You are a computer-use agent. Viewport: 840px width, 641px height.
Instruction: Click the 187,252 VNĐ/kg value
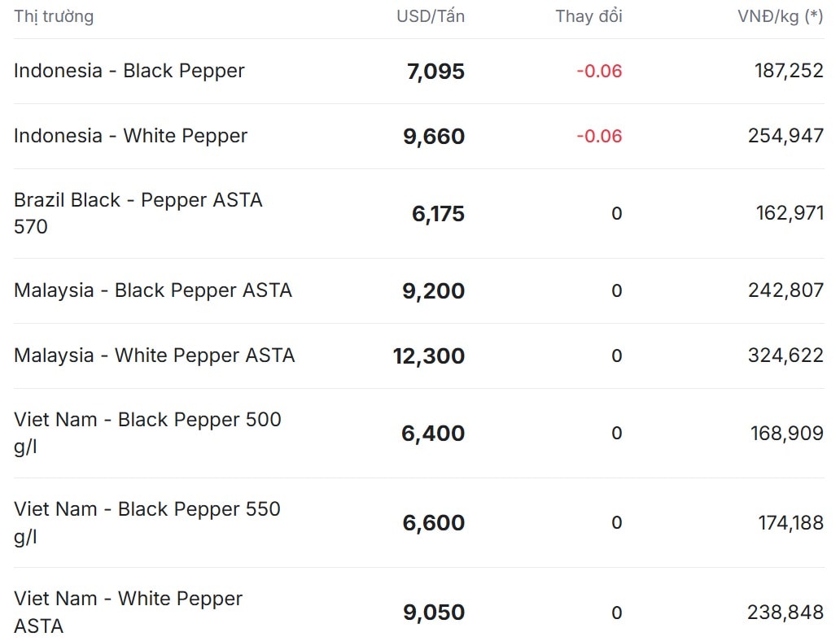(789, 71)
